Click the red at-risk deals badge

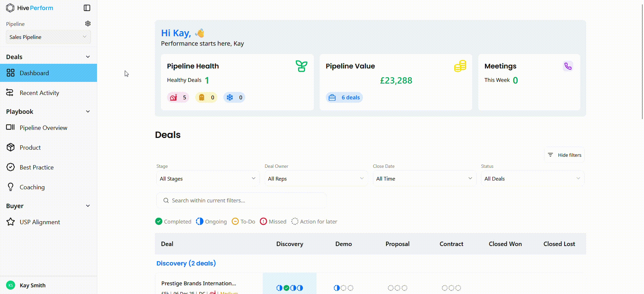tap(178, 98)
